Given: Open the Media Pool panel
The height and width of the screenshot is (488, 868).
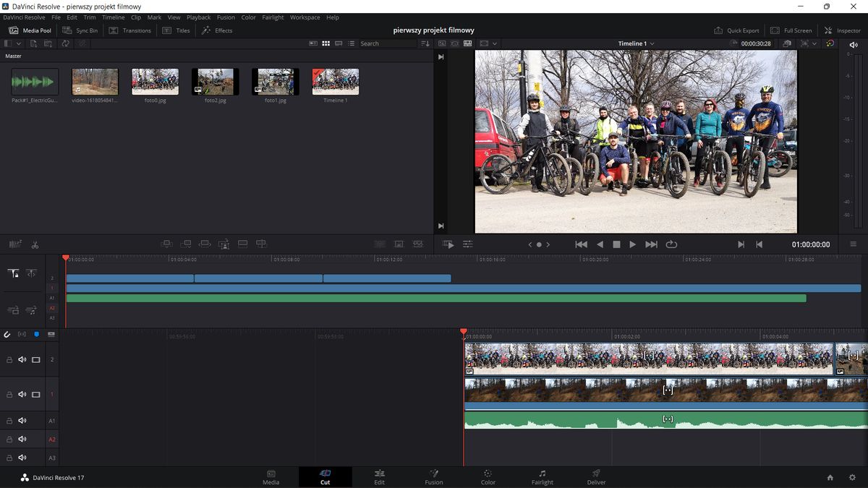Looking at the screenshot, I should coord(30,30).
